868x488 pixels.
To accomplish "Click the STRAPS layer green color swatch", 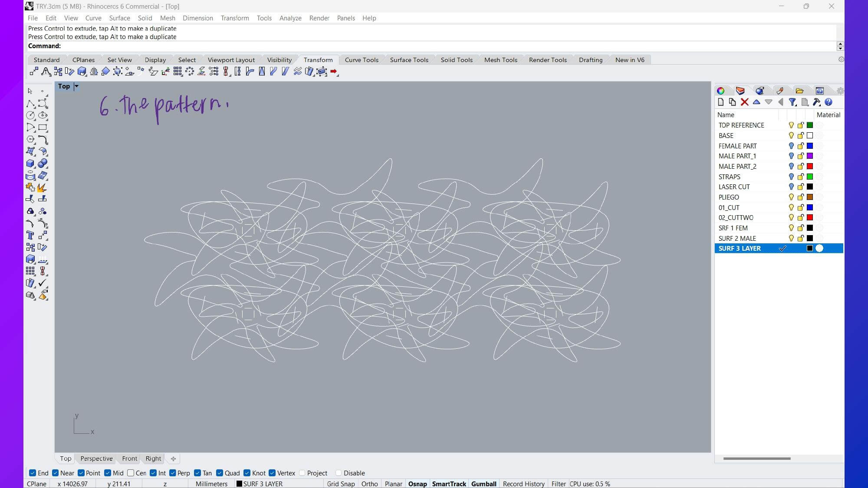I will (809, 177).
